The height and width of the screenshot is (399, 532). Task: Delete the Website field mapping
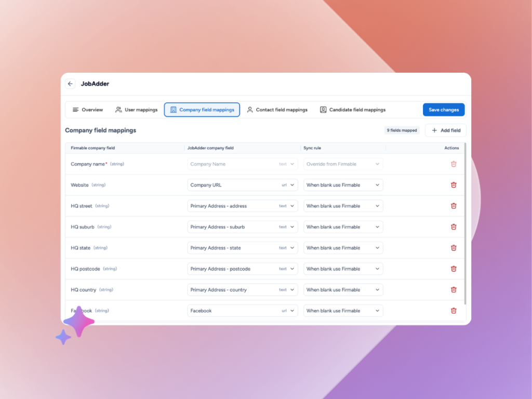click(x=454, y=185)
